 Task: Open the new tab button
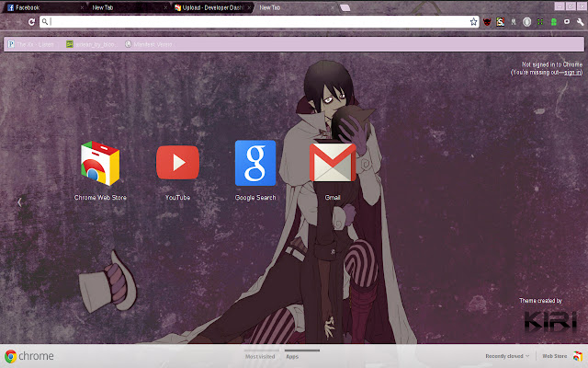point(345,8)
